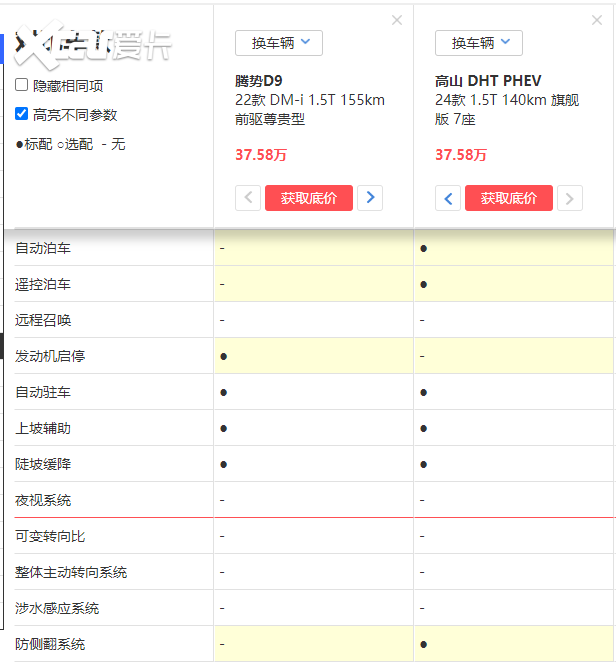Move 高山 DHT PHEV column left with blue arrow
This screenshot has height=665, width=616.
tap(448, 198)
